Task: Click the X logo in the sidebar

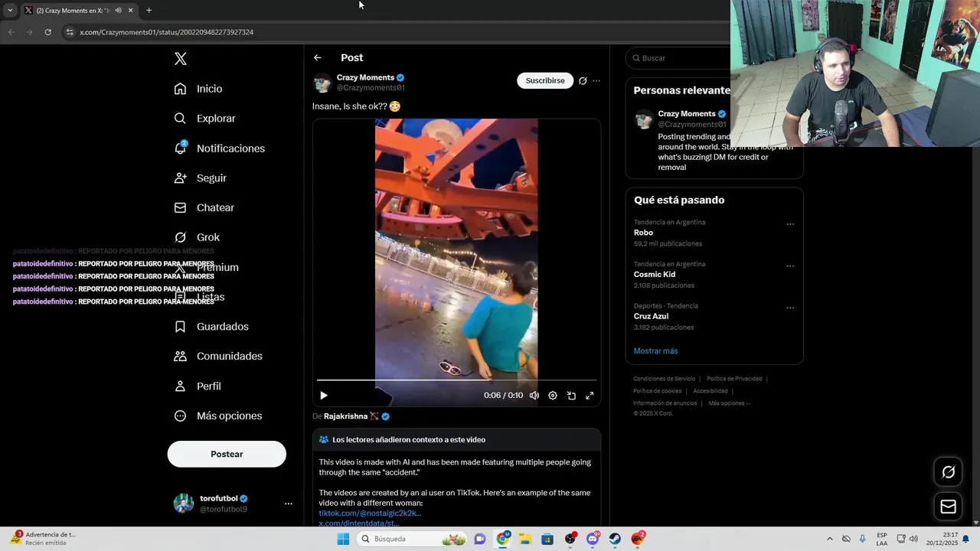Action: (x=181, y=59)
